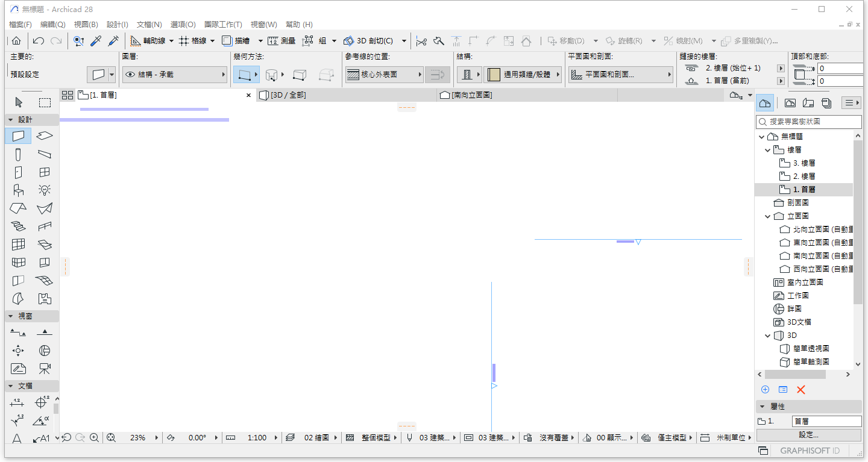Screen dimensions: 868x462
Task: Click the zoom in magnifier icon
Action: coord(94,438)
